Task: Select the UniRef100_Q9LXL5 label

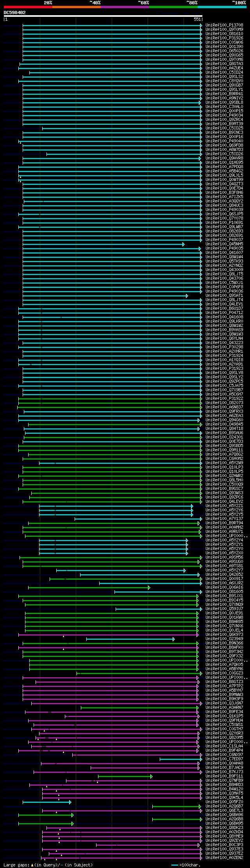Action: 224,176
